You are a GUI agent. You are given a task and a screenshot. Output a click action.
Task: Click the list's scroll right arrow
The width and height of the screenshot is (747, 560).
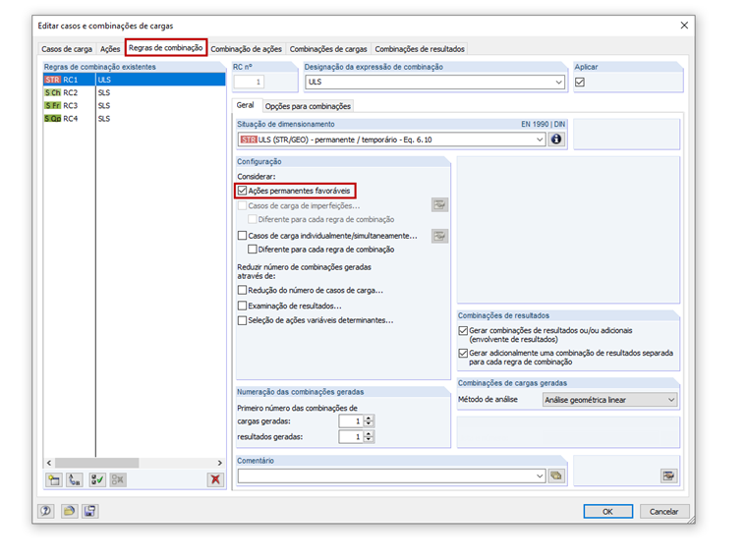point(219,463)
